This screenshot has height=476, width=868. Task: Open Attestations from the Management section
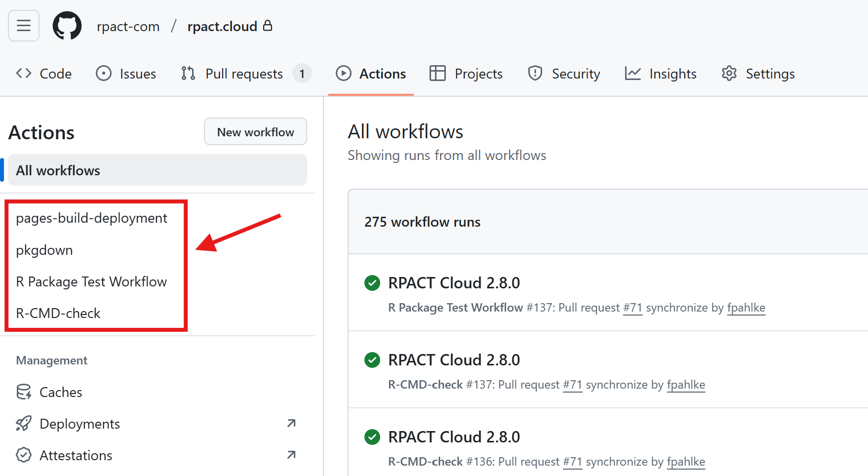(76, 455)
